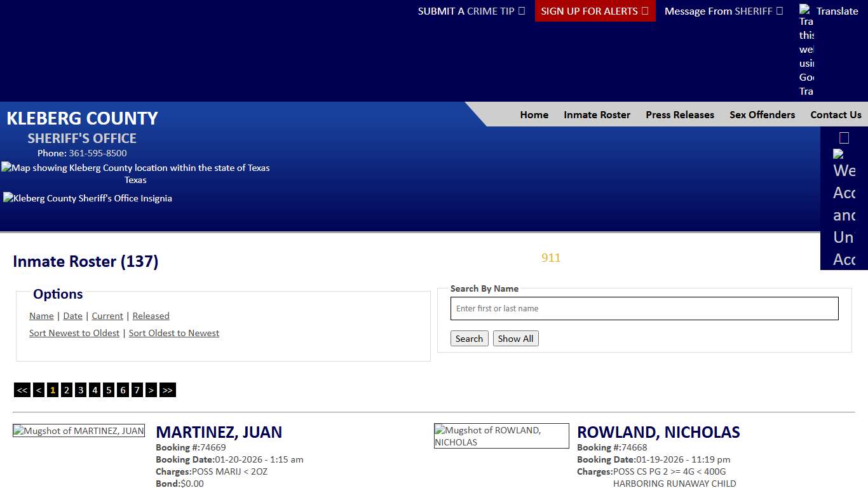868x488 pixels.
Task: Sort roster by Name
Action: [41, 316]
